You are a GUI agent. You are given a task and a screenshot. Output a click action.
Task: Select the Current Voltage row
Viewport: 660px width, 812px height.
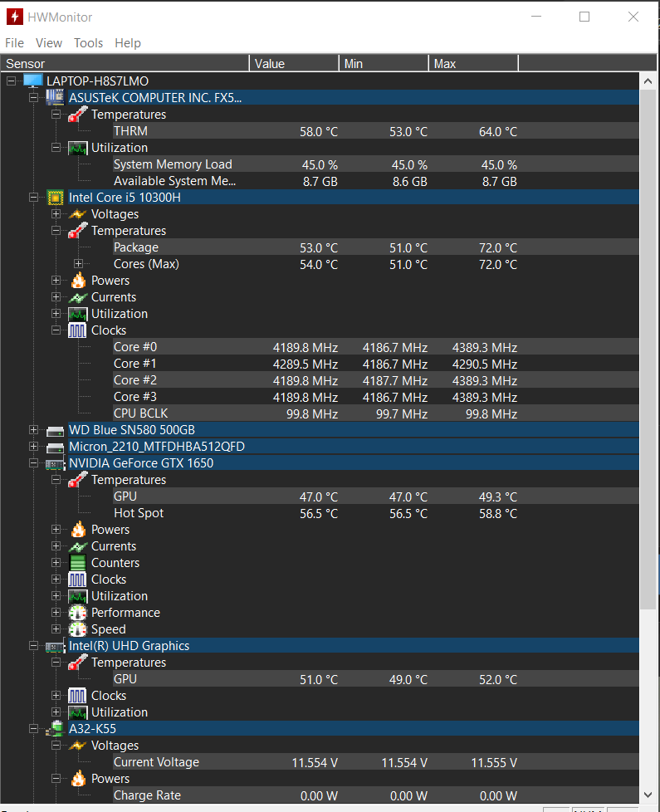(376, 761)
